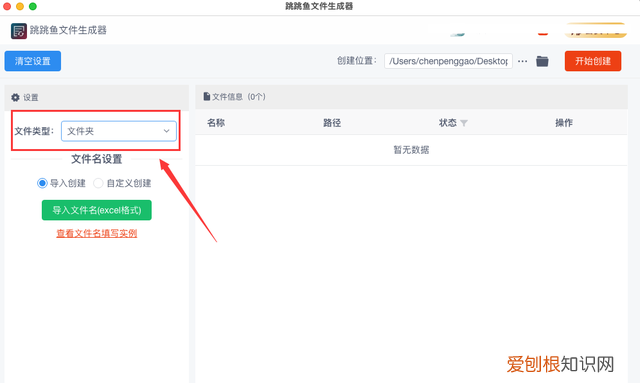640x383 pixels.
Task: Click the 跳跳鱼文件生成器 app logo icon
Action: pos(19,31)
